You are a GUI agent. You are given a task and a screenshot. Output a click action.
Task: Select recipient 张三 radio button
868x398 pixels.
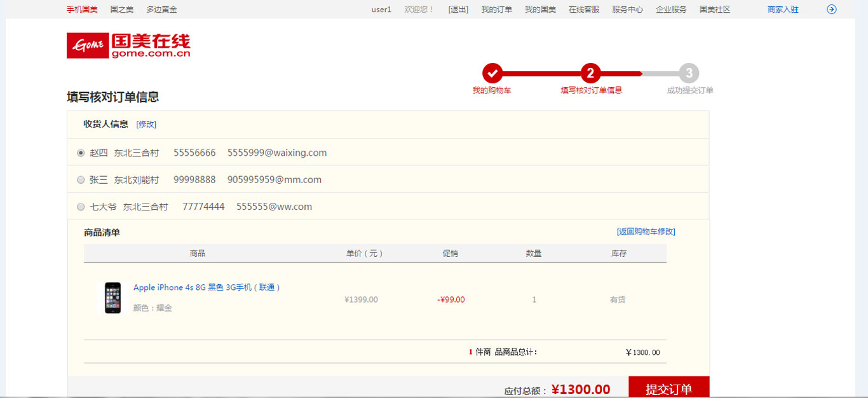coord(81,180)
